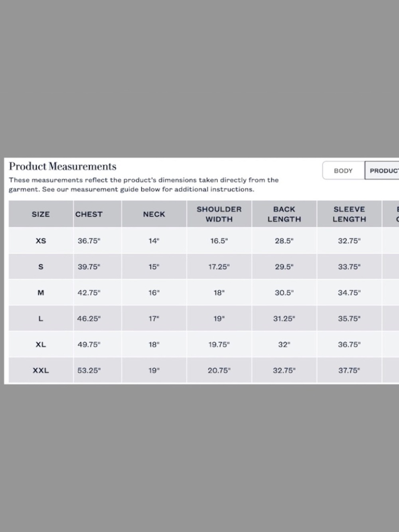399x532 pixels.
Task: Click the Product Measurements heading
Action: point(63,166)
